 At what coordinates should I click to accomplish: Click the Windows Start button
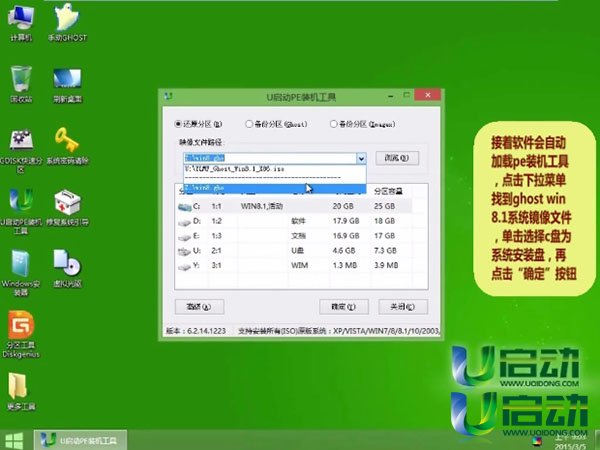coord(14,440)
